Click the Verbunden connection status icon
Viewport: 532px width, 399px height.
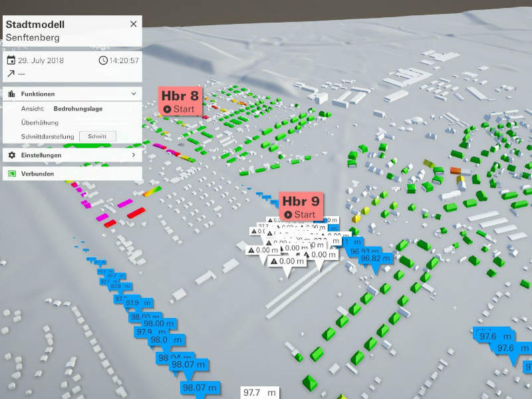pyautogui.click(x=11, y=174)
